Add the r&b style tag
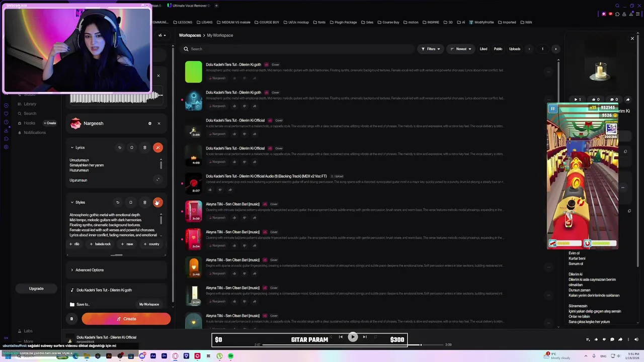 [x=74, y=244]
